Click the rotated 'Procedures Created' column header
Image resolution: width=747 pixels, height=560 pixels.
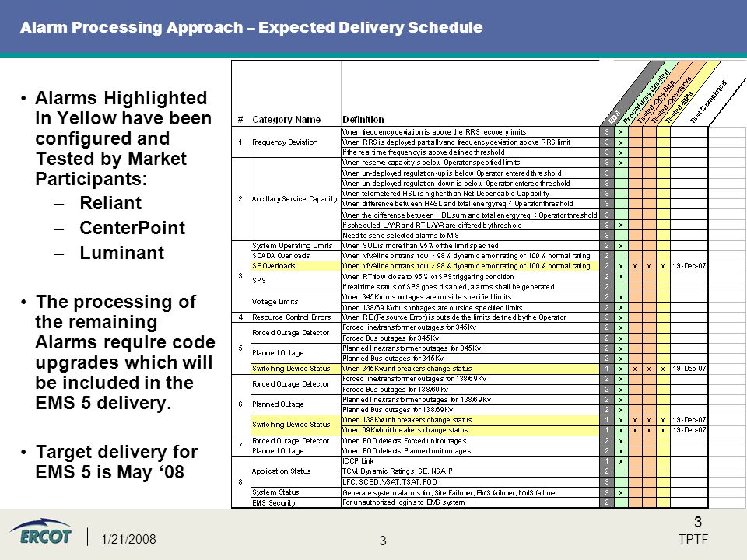pyautogui.click(x=645, y=98)
